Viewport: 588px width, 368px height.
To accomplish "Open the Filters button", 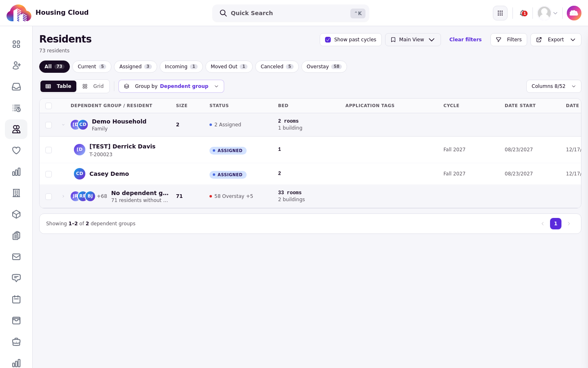I will pos(509,40).
